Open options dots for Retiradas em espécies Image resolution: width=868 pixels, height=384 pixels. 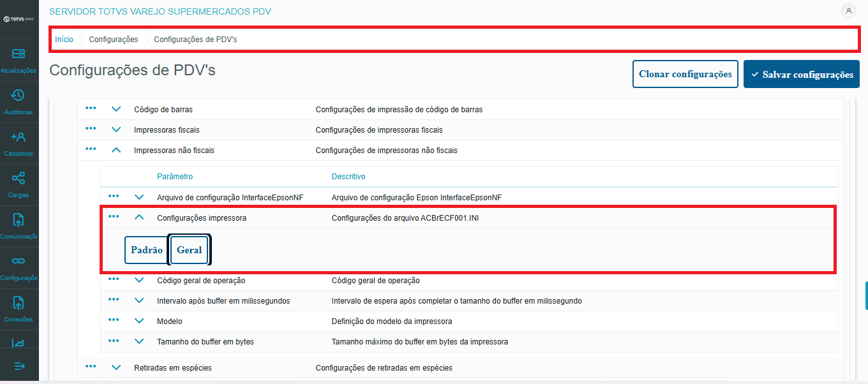point(91,367)
